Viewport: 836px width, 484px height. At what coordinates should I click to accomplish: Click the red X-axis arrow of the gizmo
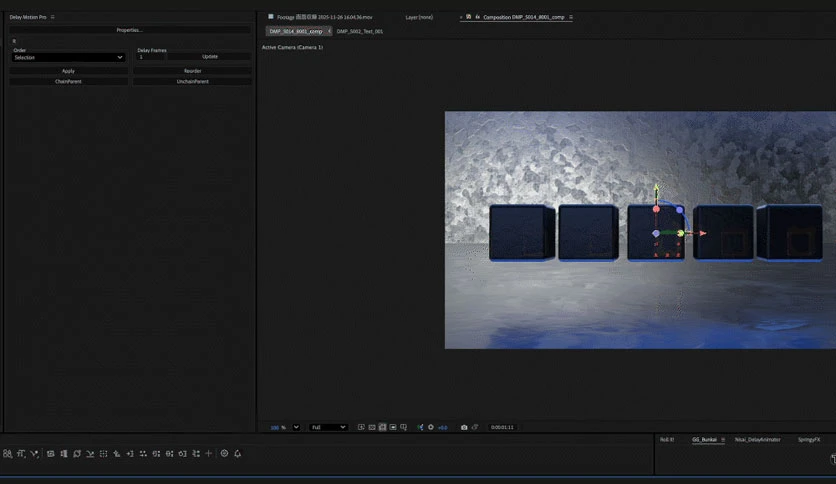703,233
